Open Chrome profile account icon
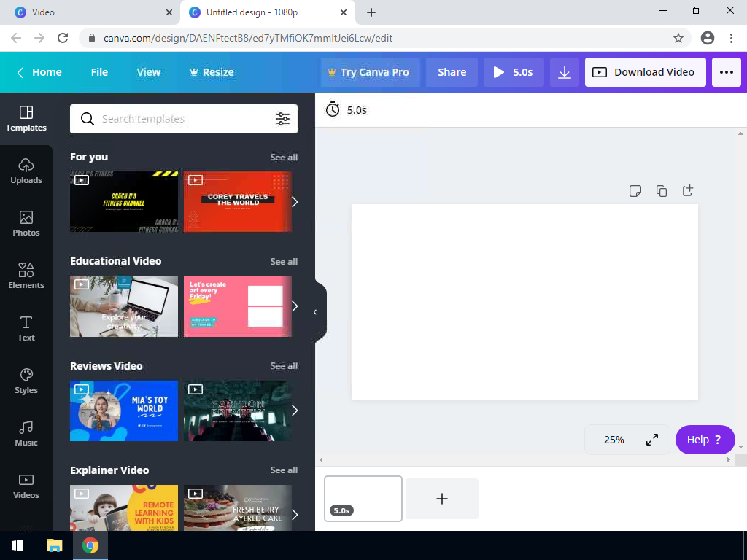Screen dimensions: 747x560 click(708, 38)
